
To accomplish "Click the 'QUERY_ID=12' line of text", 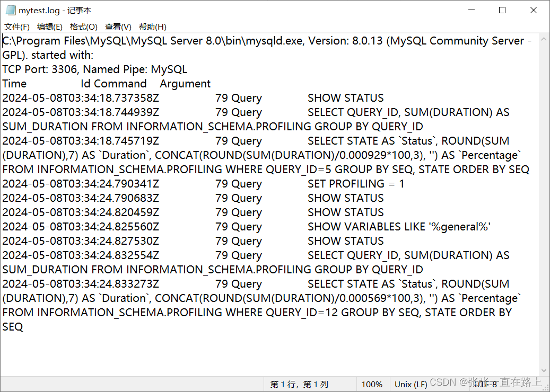I will click(x=257, y=313).
